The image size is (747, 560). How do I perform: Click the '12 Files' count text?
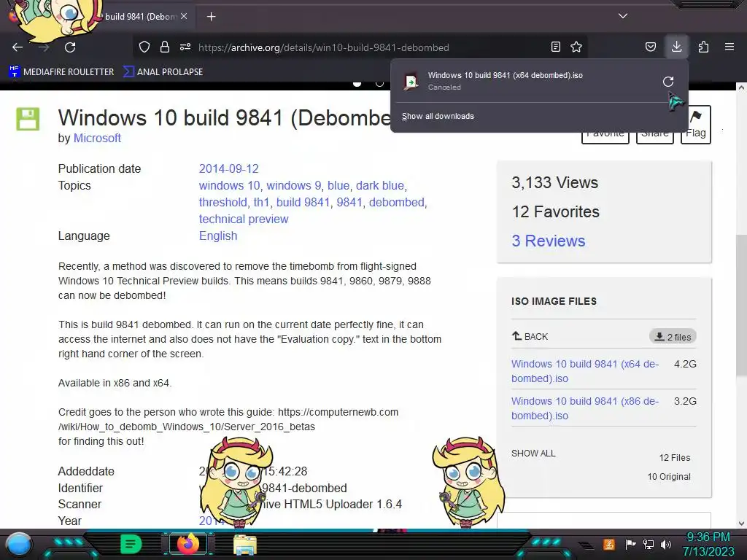pos(675,458)
